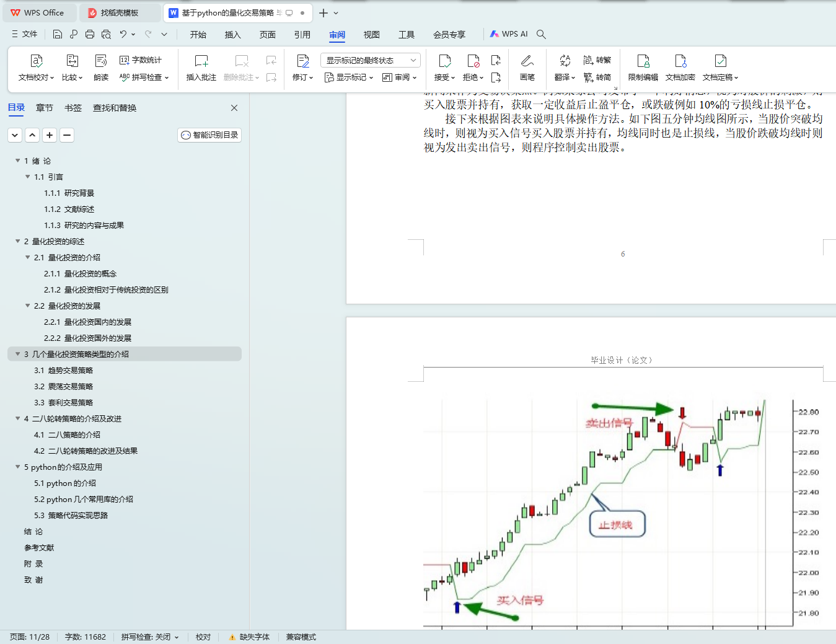The image size is (836, 644).
Task: Open the search magnifier icon
Action: pos(541,34)
